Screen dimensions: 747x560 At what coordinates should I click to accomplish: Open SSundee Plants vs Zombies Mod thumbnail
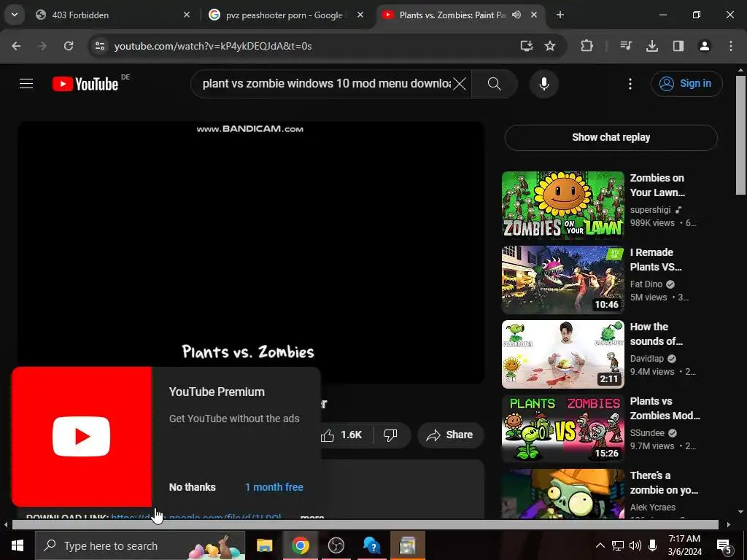coord(562,428)
